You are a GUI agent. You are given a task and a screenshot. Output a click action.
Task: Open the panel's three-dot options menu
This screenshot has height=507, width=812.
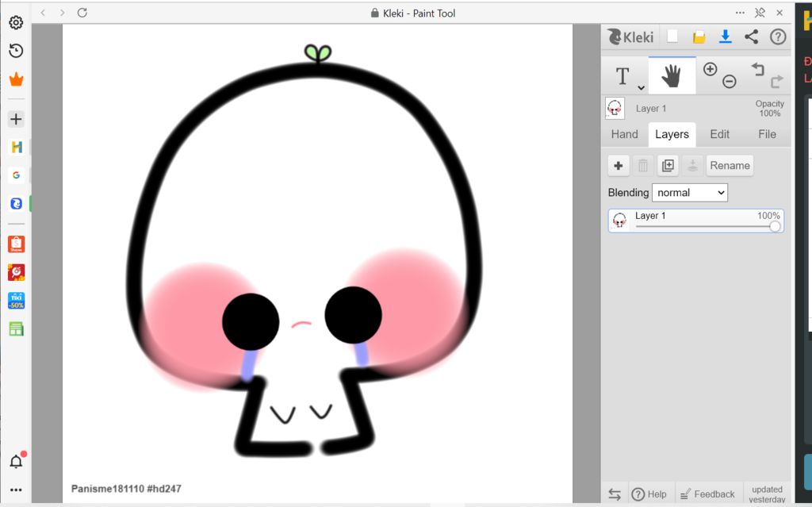pyautogui.click(x=740, y=13)
